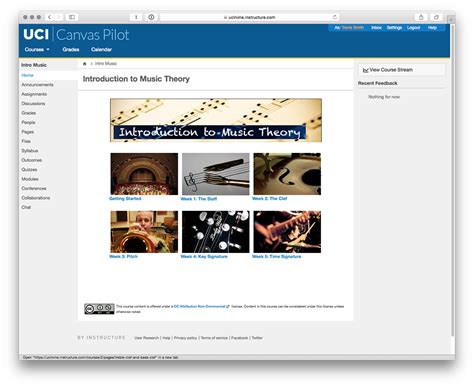This screenshot has width=474, height=387.
Task: Open the Week 1: The Staff link
Action: [x=199, y=199]
